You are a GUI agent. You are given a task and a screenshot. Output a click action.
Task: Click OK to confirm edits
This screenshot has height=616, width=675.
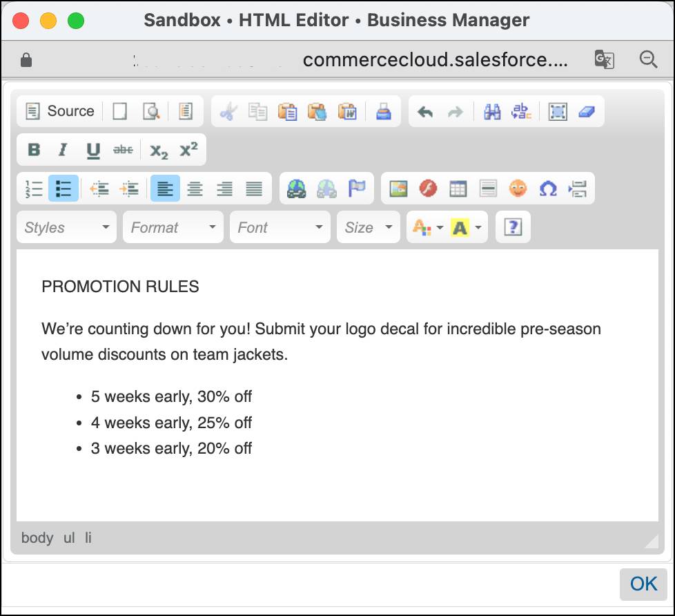[643, 584]
